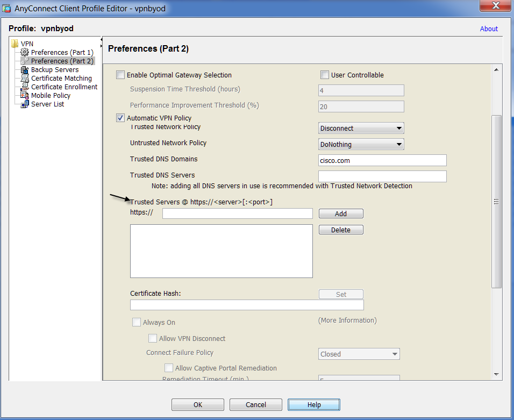The width and height of the screenshot is (514, 420).
Task: Click the Mobile Policy icon
Action: point(25,95)
